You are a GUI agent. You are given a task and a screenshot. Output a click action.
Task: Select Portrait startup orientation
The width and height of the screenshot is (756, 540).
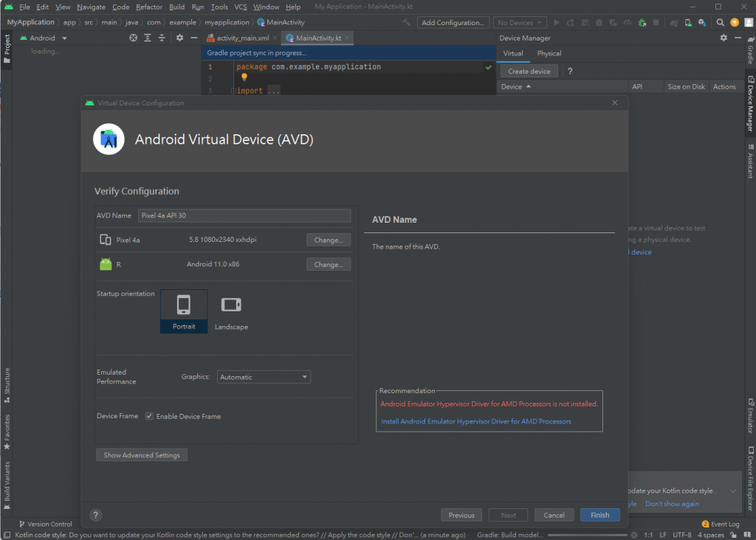184,311
